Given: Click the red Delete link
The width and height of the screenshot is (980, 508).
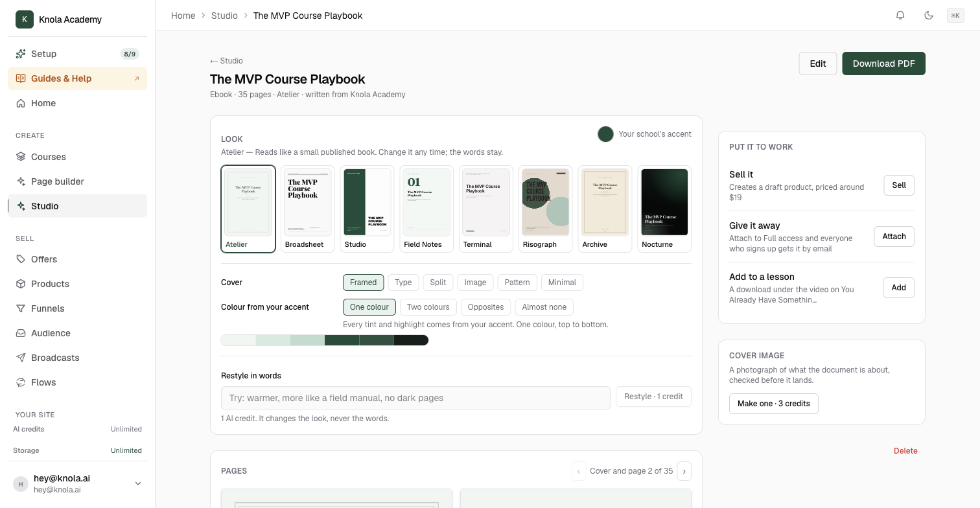Looking at the screenshot, I should click(x=905, y=451).
